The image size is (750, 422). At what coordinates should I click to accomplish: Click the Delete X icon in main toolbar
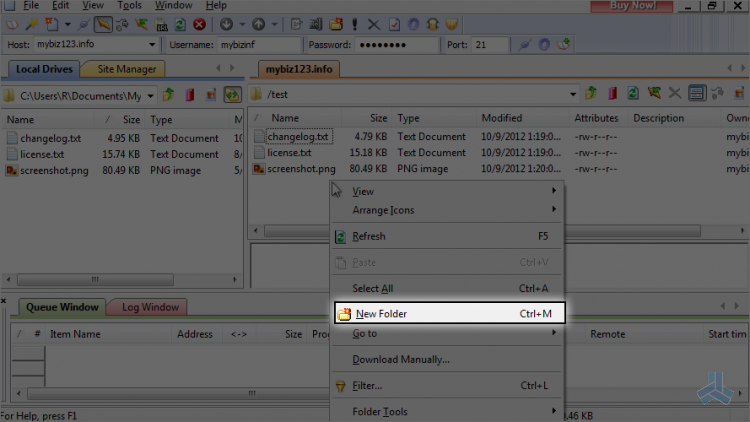374,24
